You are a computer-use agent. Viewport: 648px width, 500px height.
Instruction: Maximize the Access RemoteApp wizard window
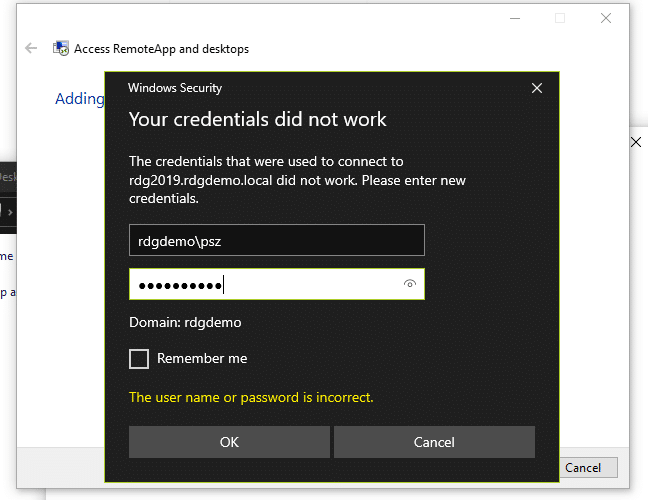[560, 18]
